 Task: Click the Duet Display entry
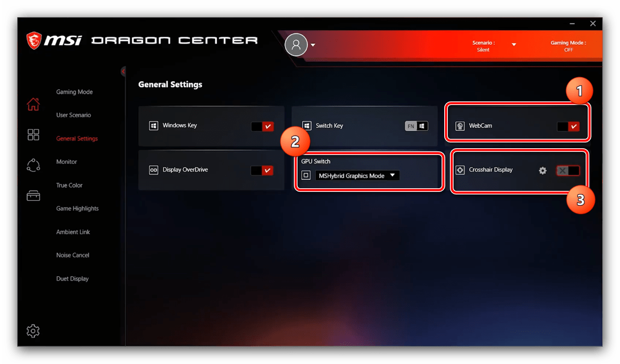pos(72,279)
